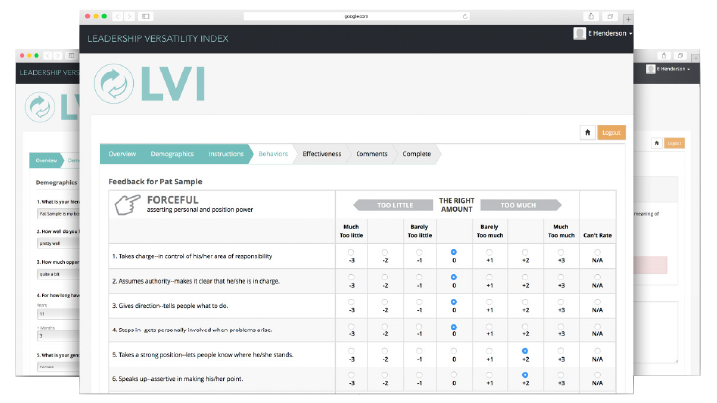Screen dimensions: 717x403
Task: Go to the Comments tab
Action: pos(372,154)
